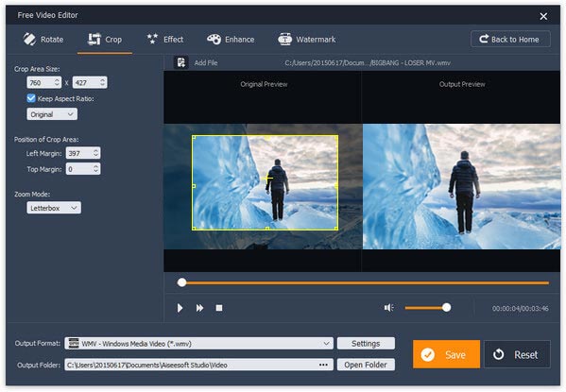Click the WMV format icon in Output Format
Image resolution: width=566 pixels, height=392 pixels.
(74, 343)
